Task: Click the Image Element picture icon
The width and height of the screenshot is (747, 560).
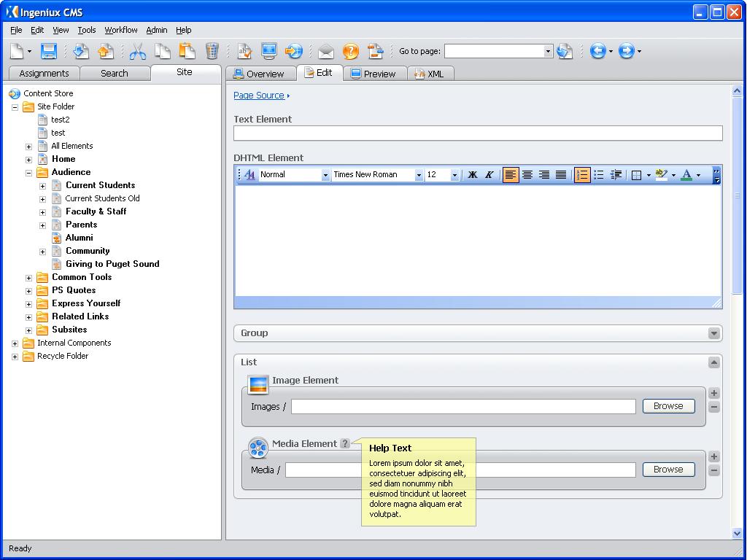Action: pos(258,385)
